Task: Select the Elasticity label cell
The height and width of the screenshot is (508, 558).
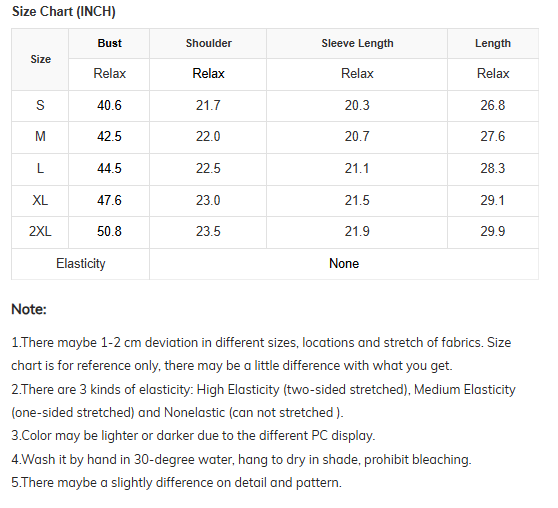Action: 81,264
